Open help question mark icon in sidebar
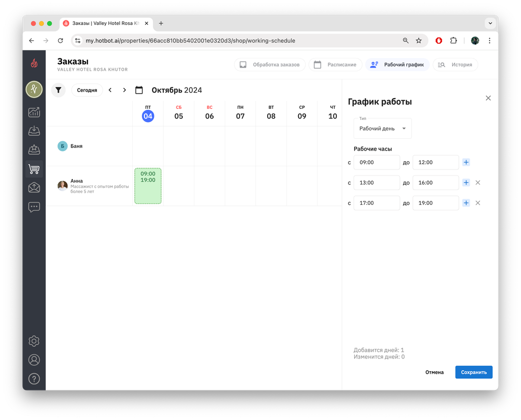521x420 pixels. (x=34, y=379)
